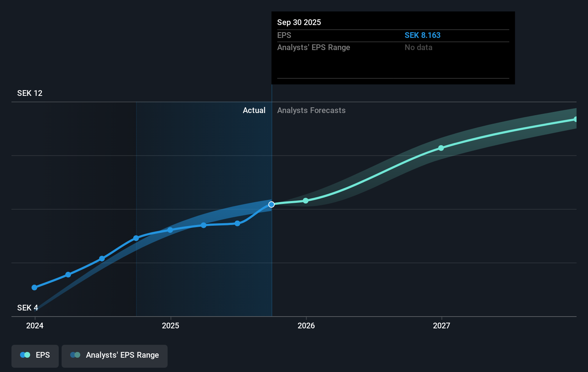588x372 pixels.
Task: Click the No data text in tooltip
Action: [418, 47]
